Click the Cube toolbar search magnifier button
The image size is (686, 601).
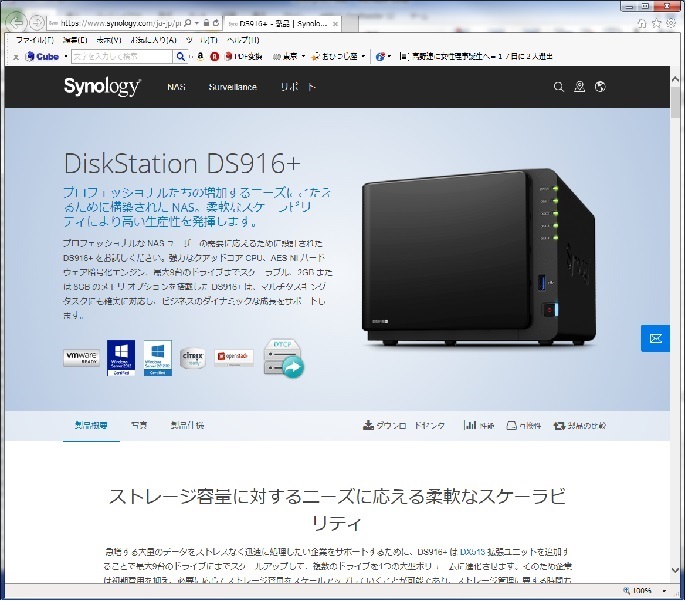pos(181,56)
